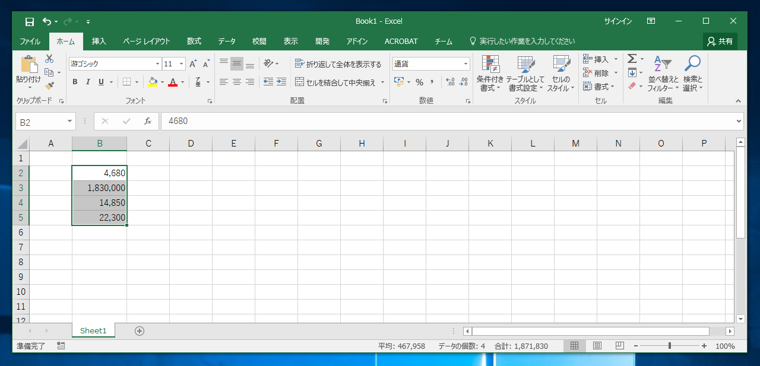
Task: Toggle align right
Action: point(250,82)
